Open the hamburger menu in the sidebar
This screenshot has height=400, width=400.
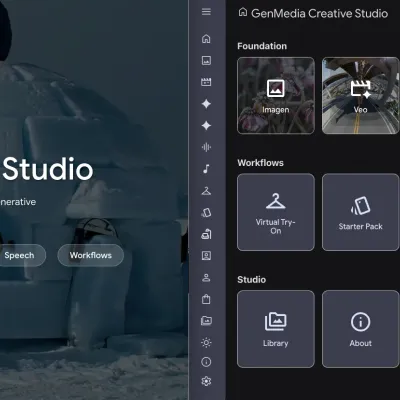tap(206, 12)
